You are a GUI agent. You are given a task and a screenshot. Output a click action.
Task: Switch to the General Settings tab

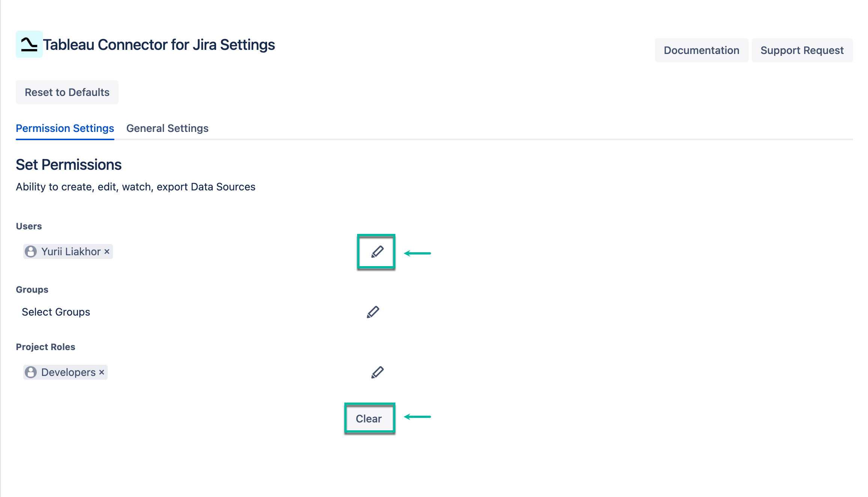(x=168, y=128)
